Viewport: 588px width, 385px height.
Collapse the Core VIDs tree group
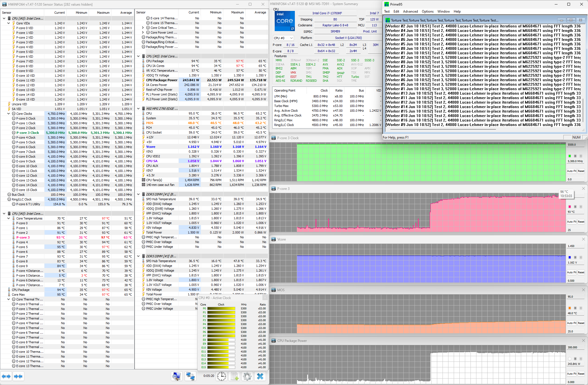click(x=9, y=23)
